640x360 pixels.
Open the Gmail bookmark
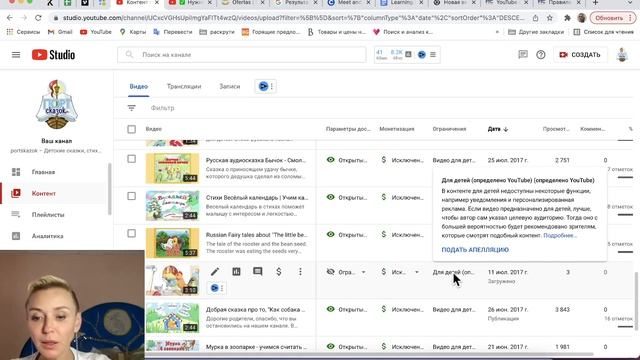coord(60,32)
